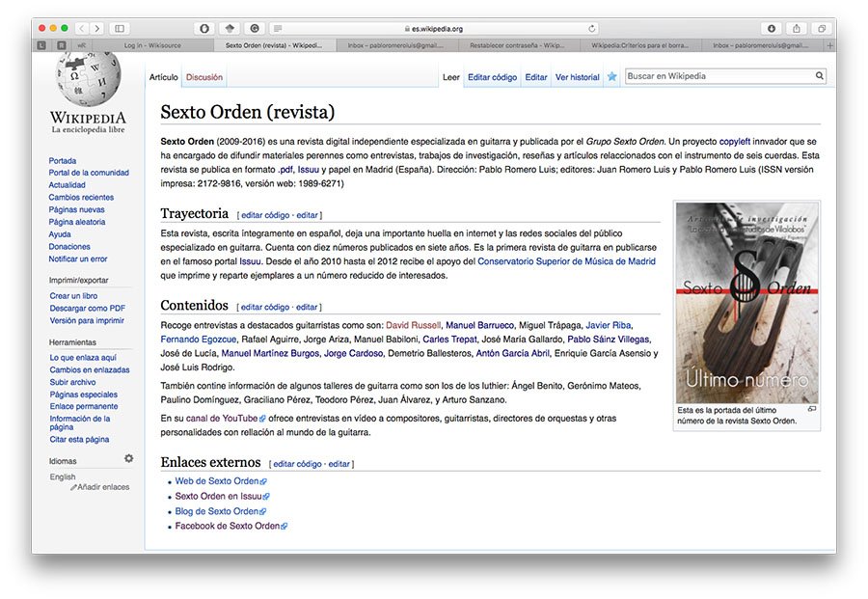Click the enlarge image icon under thumbnail
The image size is (868, 599).
pos(811,409)
